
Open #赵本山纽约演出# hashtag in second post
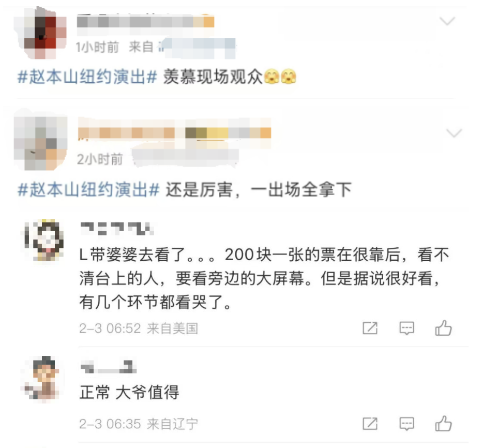coord(88,189)
